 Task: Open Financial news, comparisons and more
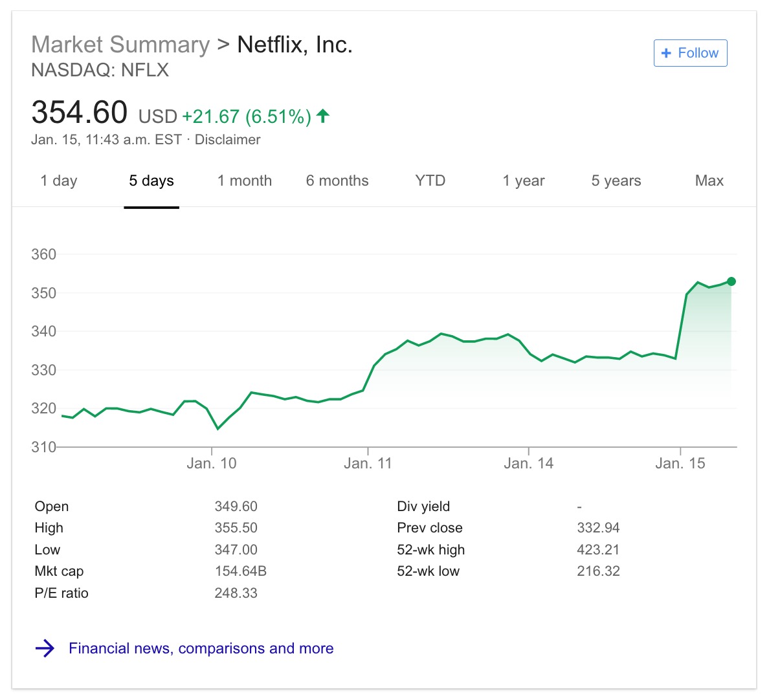201,648
